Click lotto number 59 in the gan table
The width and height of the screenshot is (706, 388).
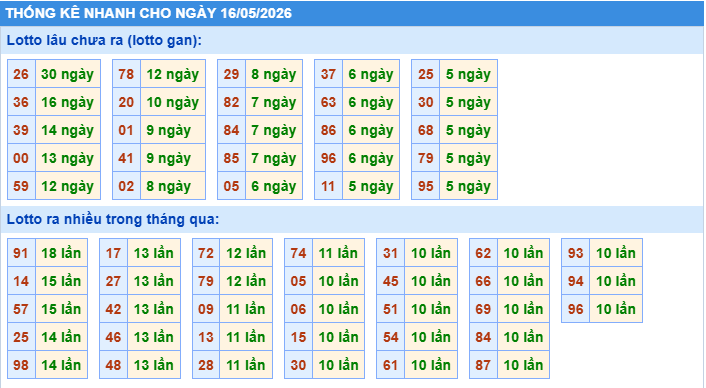coord(21,185)
